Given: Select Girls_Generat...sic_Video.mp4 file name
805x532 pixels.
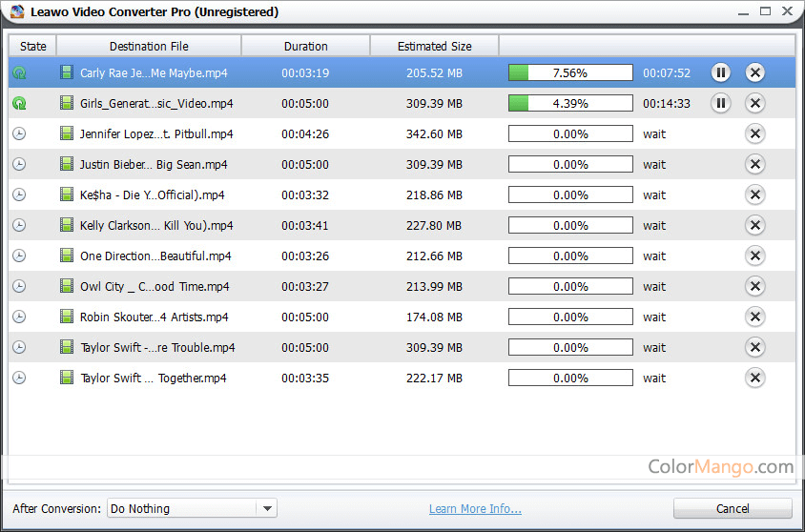Looking at the screenshot, I should [156, 104].
